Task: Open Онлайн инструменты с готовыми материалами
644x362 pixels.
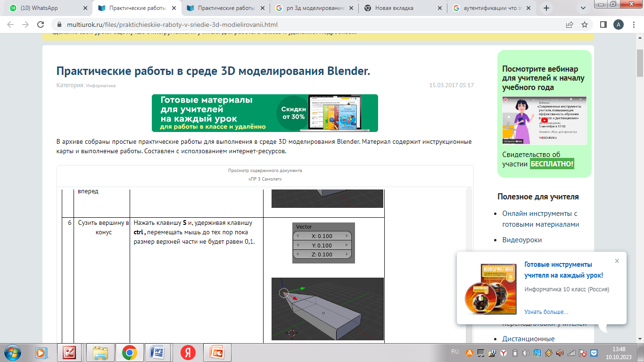Action: coord(540,219)
